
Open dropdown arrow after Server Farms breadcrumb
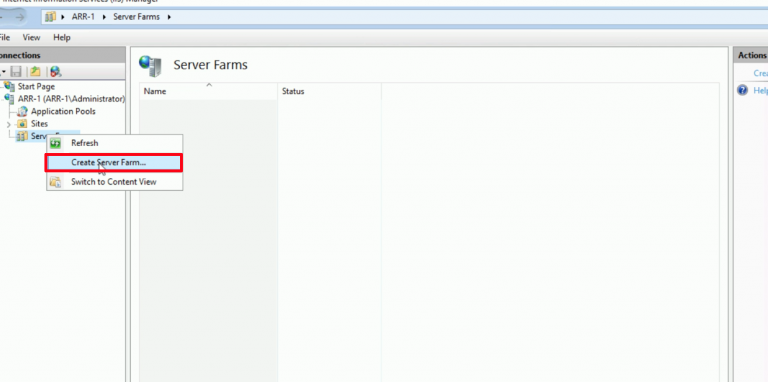(x=169, y=17)
